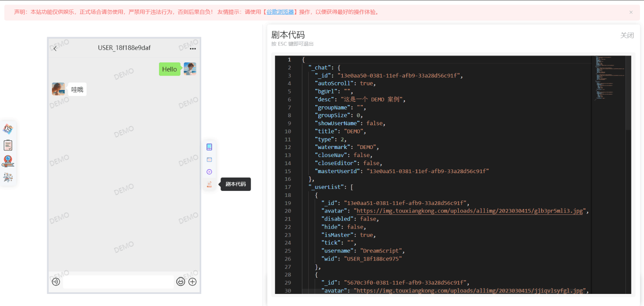The image size is (644, 306).
Task: Click the plus icon in chat input bar
Action: (192, 282)
